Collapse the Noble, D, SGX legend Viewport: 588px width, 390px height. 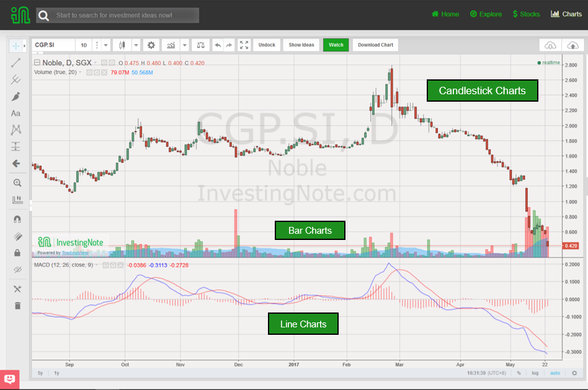pyautogui.click(x=38, y=62)
